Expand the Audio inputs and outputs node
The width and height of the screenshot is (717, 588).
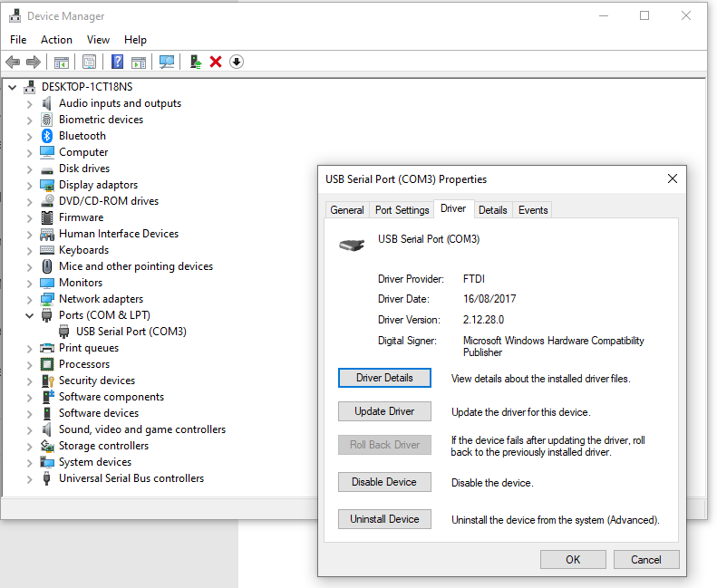tap(30, 103)
